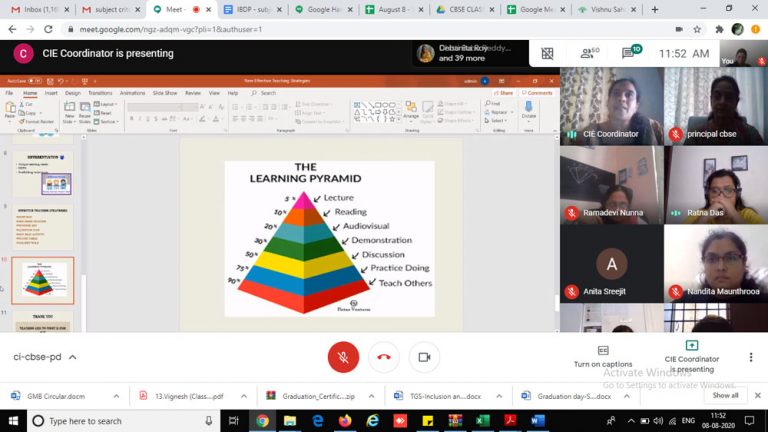The height and width of the screenshot is (432, 768).
Task: Bookmark this page with the star icon
Action: point(697,29)
